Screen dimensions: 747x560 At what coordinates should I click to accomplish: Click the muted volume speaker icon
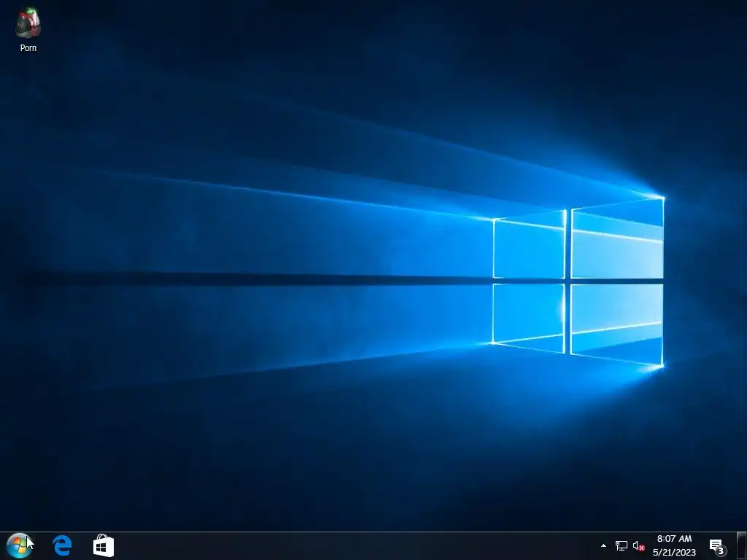coord(638,546)
